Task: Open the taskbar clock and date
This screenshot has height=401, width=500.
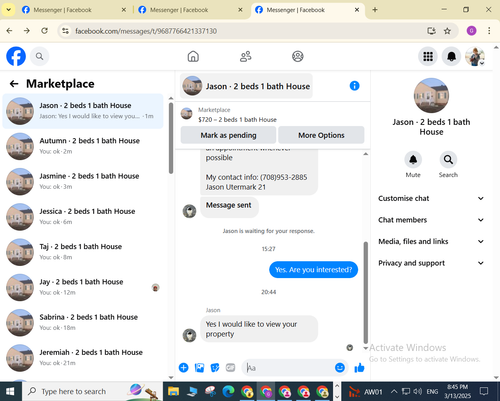Action: 457,391
